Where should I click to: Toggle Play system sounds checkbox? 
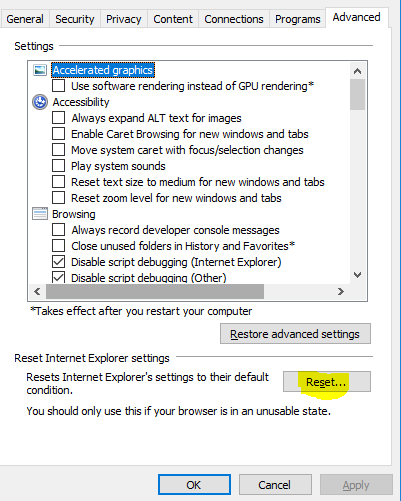pos(58,166)
